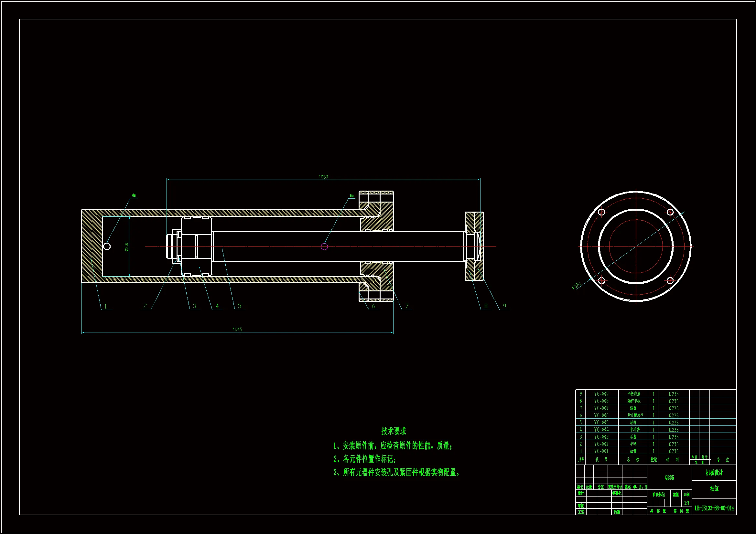Select the ø370 flange diameter label
This screenshot has height=534, width=756.
click(576, 286)
